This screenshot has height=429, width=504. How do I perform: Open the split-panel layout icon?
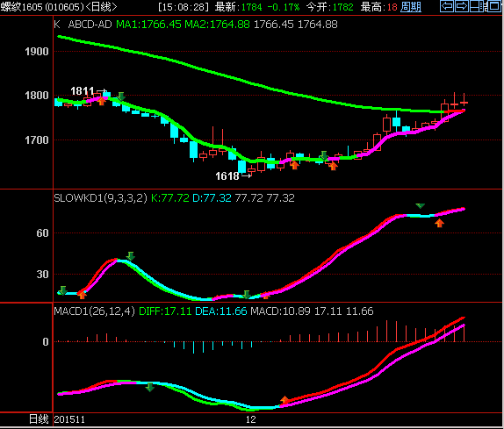[477, 6]
